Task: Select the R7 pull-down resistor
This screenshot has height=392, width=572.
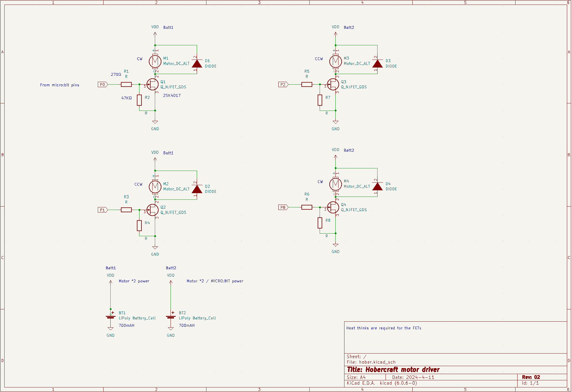Action: click(320, 100)
